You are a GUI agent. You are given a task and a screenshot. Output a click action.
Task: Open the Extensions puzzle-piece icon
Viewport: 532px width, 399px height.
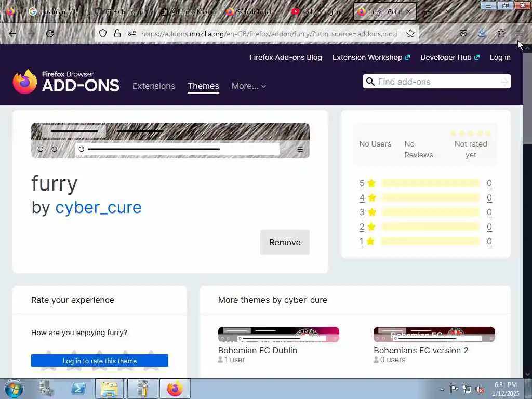(x=501, y=33)
